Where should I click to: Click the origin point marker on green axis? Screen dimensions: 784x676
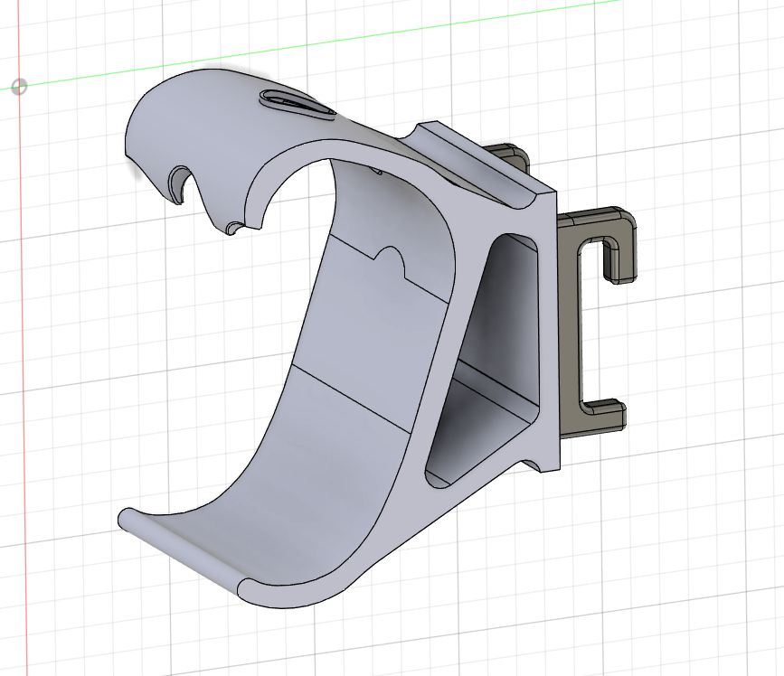[19, 87]
